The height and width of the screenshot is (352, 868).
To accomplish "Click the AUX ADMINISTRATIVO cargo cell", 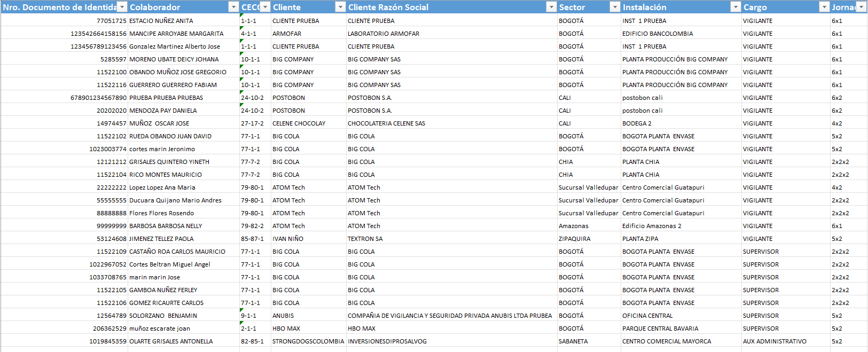I will coord(786,341).
